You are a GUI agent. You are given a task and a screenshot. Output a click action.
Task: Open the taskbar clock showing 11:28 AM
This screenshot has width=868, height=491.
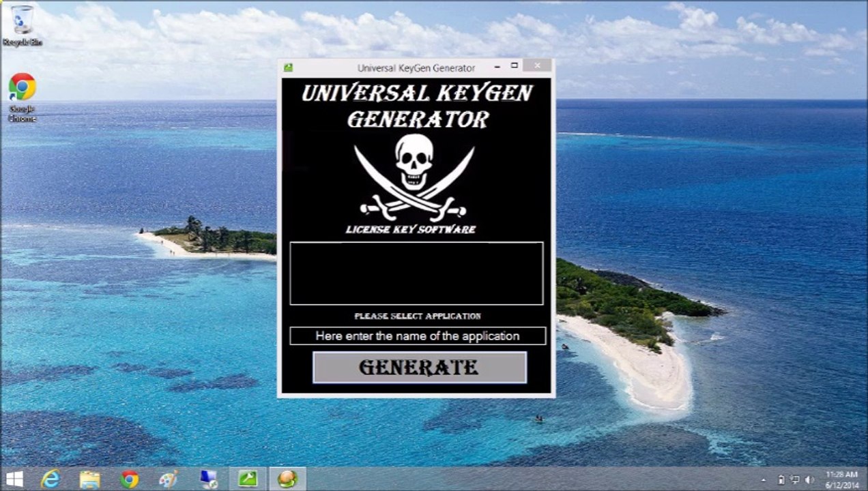(841, 479)
